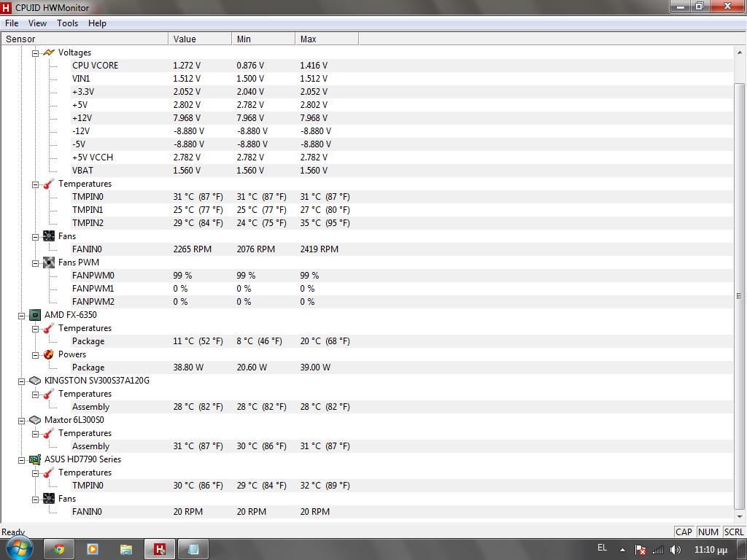Collapse the ASUS HD7790 Series node

tap(21, 460)
